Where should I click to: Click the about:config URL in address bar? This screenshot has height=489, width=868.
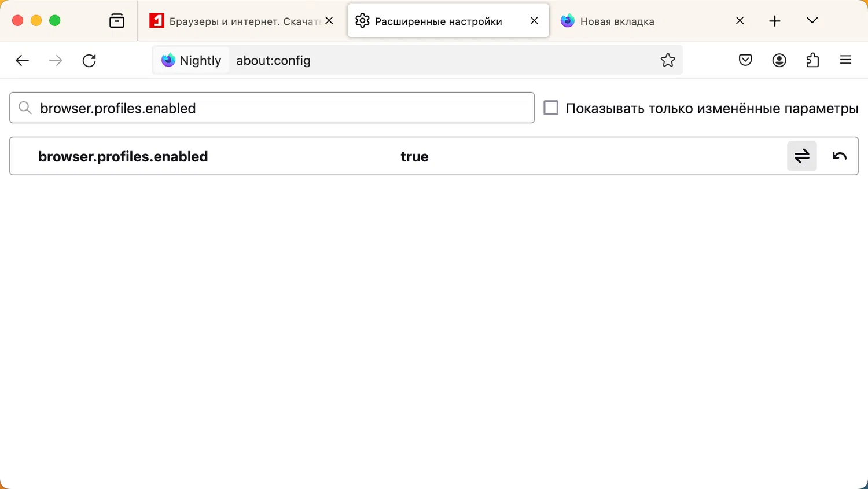[x=273, y=60]
